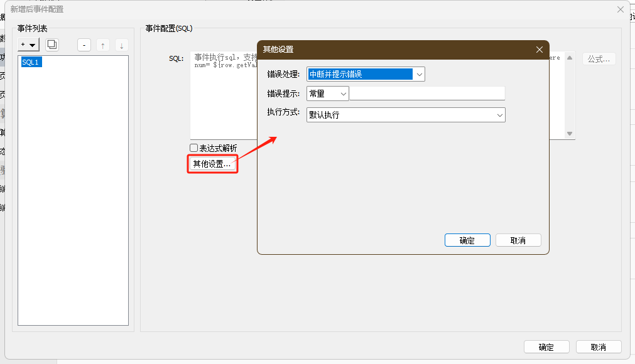
Task: Close the 新增后事件配置 window
Action: click(x=621, y=9)
